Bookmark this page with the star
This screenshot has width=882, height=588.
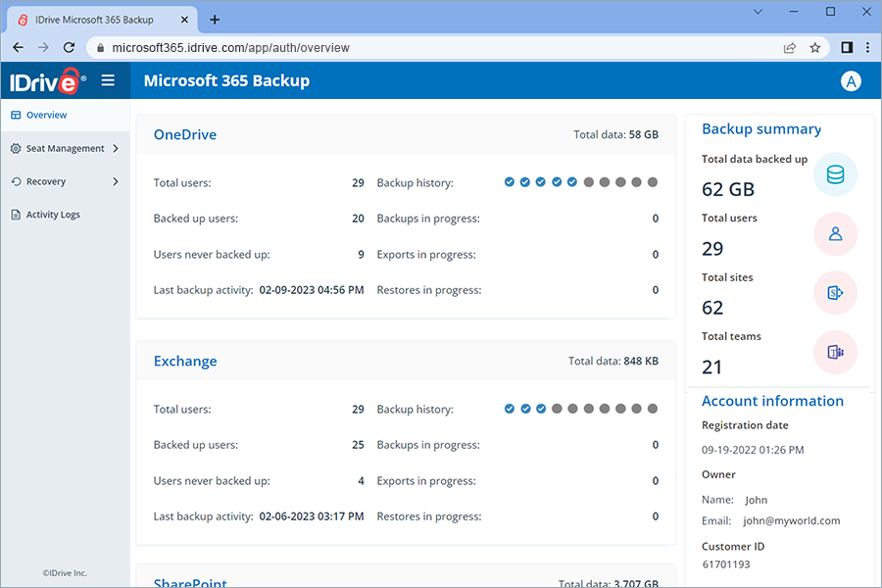click(815, 48)
